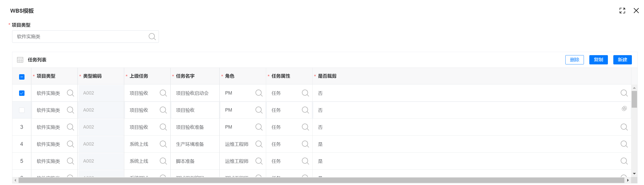Image resolution: width=644 pixels, height=185 pixels.
Task: Click the 项目类型 input field 软件实施类
Action: click(85, 37)
